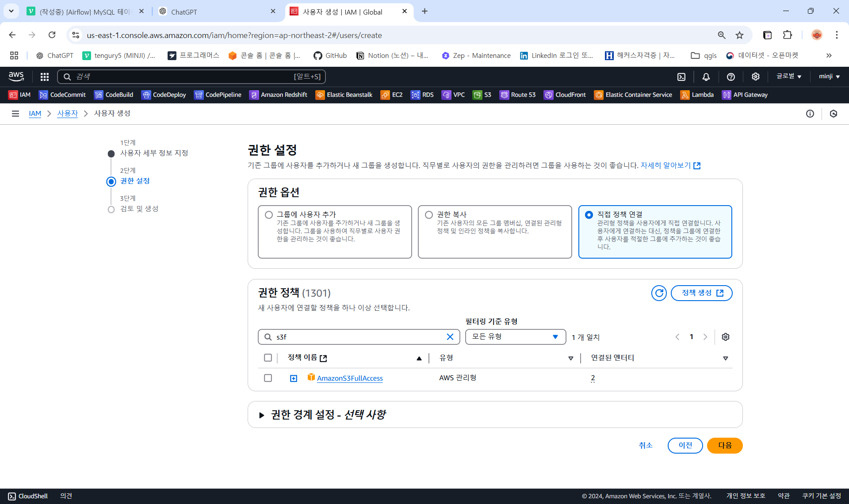This screenshot has width=849, height=504.
Task: Select the add-user-to-group radio option
Action: [x=269, y=215]
